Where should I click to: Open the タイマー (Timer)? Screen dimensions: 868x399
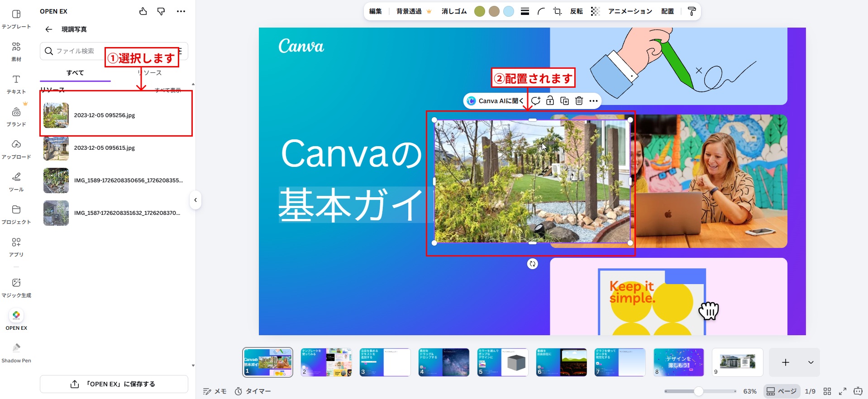pyautogui.click(x=253, y=391)
